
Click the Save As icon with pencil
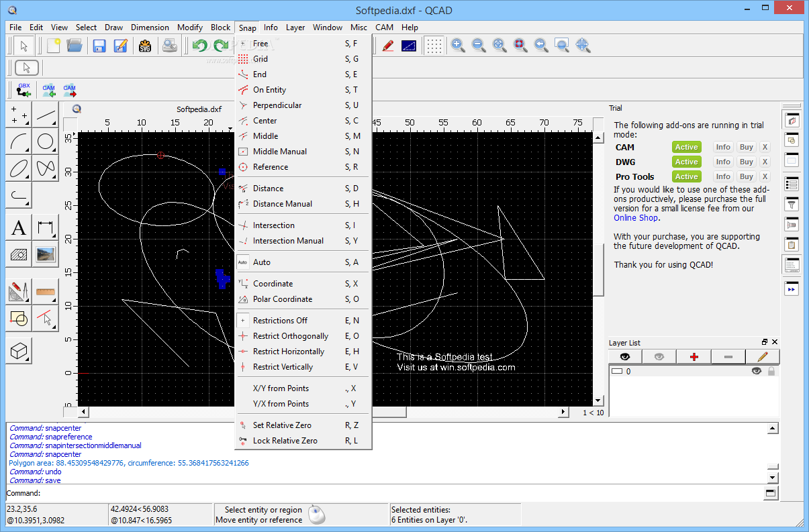(x=120, y=46)
